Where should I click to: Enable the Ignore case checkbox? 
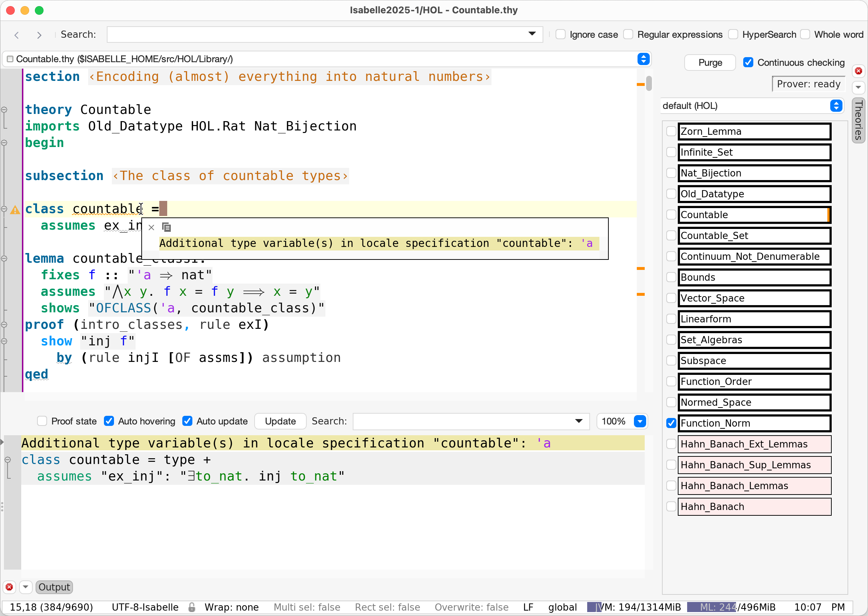(560, 35)
